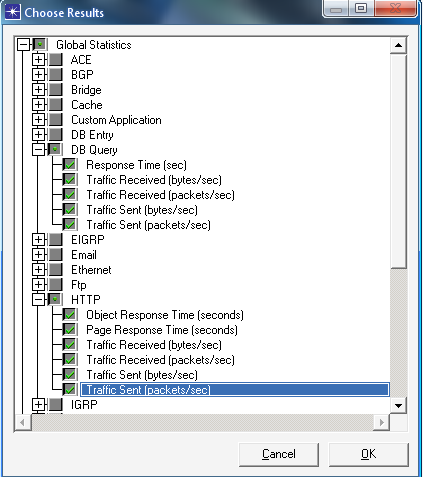
Task: Select the highlighted Traffic Sent (packets/sec) row
Action: coord(235,390)
